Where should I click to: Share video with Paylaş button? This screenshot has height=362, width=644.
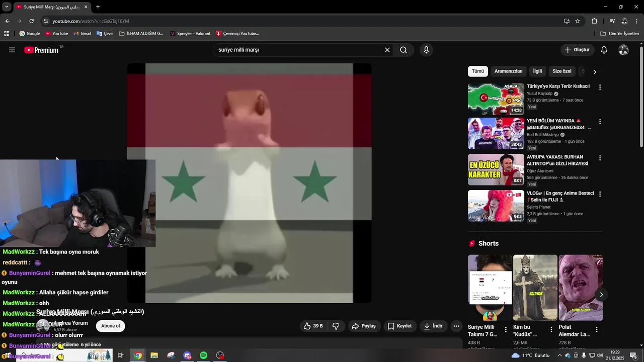[x=364, y=326]
